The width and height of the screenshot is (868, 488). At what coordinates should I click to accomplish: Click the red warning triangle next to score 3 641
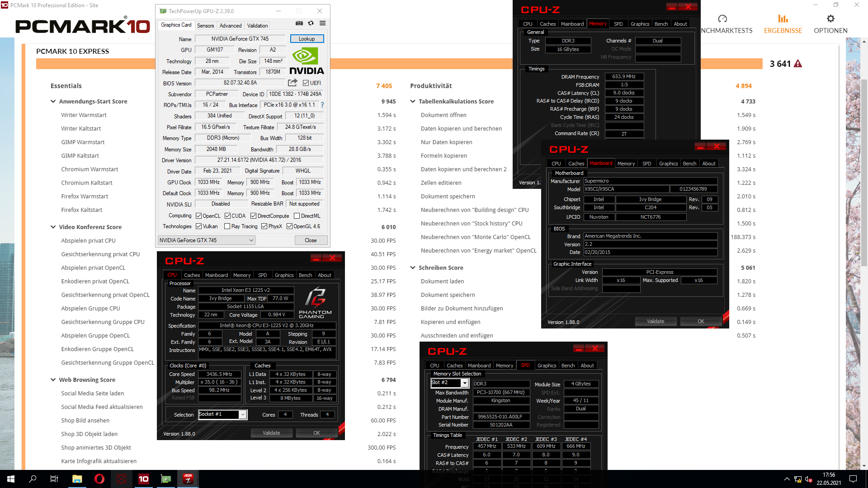[x=798, y=64]
